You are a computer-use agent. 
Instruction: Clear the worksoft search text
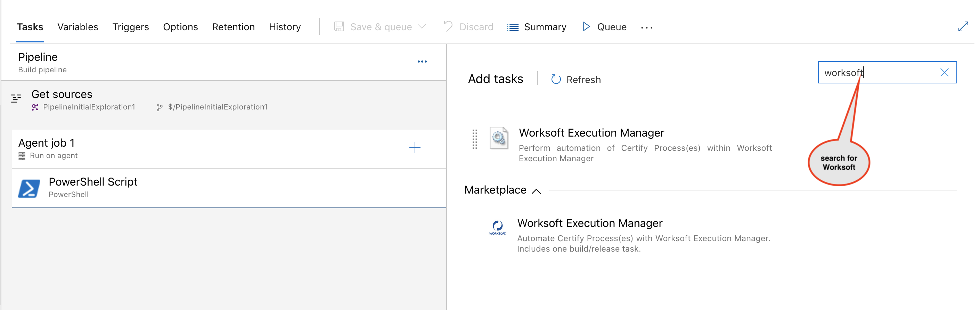point(944,72)
